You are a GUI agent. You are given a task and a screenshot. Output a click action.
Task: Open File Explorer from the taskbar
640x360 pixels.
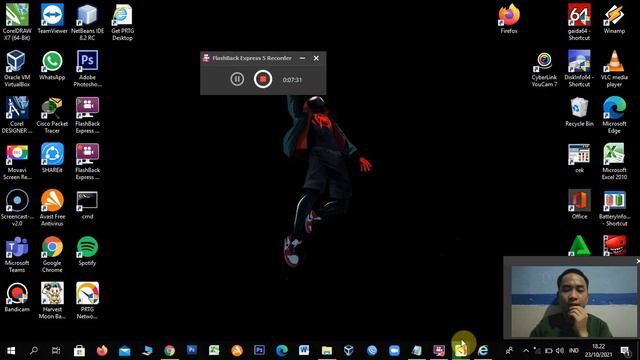(x=327, y=351)
